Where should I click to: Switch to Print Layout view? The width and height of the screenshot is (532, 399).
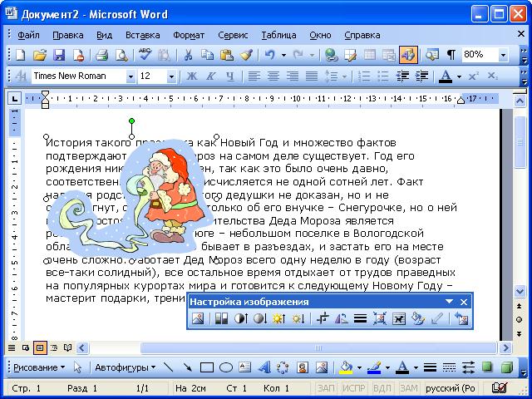click(40, 347)
